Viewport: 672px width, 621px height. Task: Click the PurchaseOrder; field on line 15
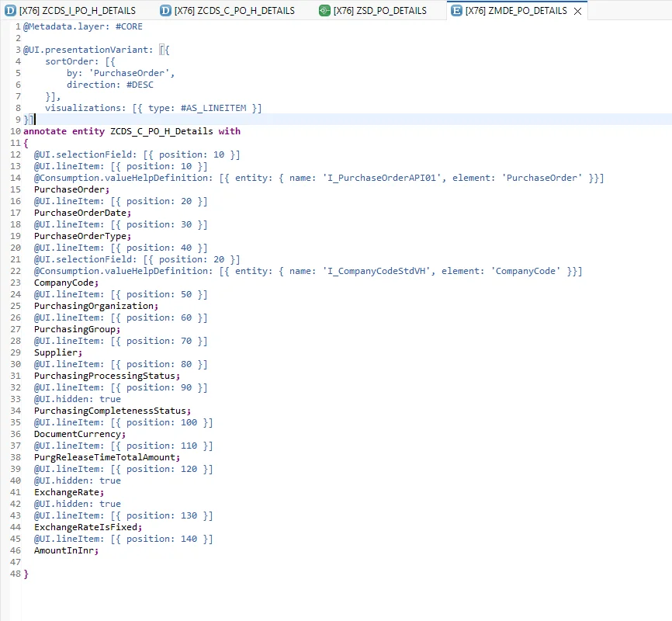tap(71, 189)
